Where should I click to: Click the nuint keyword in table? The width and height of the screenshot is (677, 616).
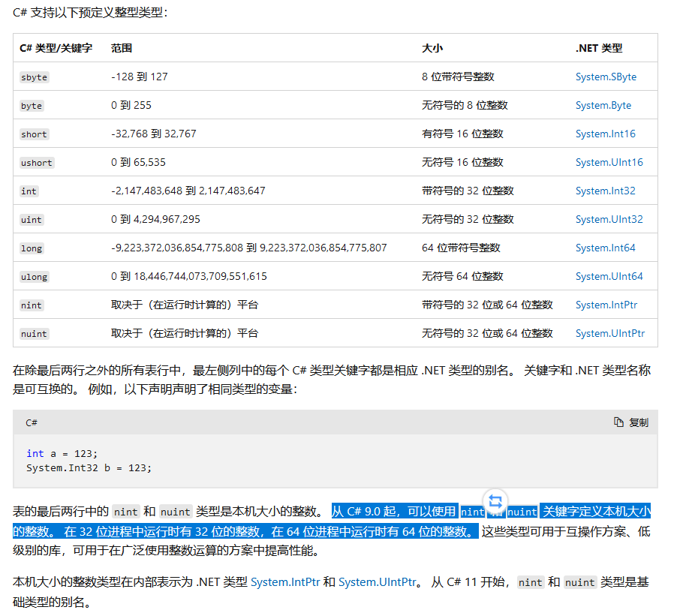pyautogui.click(x=34, y=334)
